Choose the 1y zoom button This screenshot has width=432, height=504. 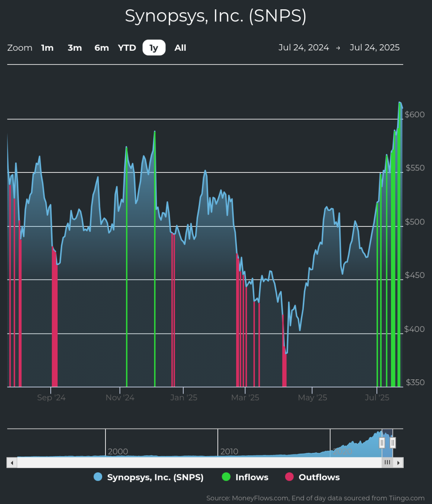point(154,48)
